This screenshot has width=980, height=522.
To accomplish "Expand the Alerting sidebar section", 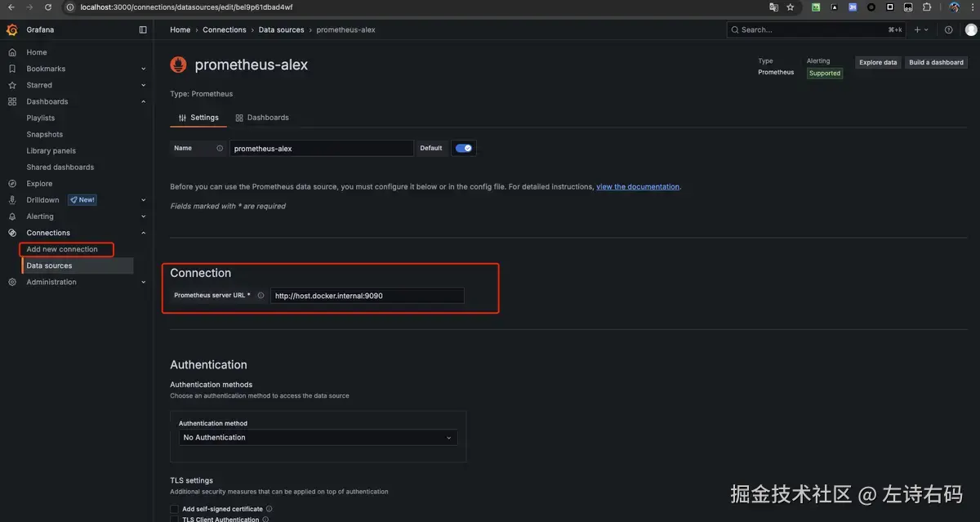I will click(144, 216).
